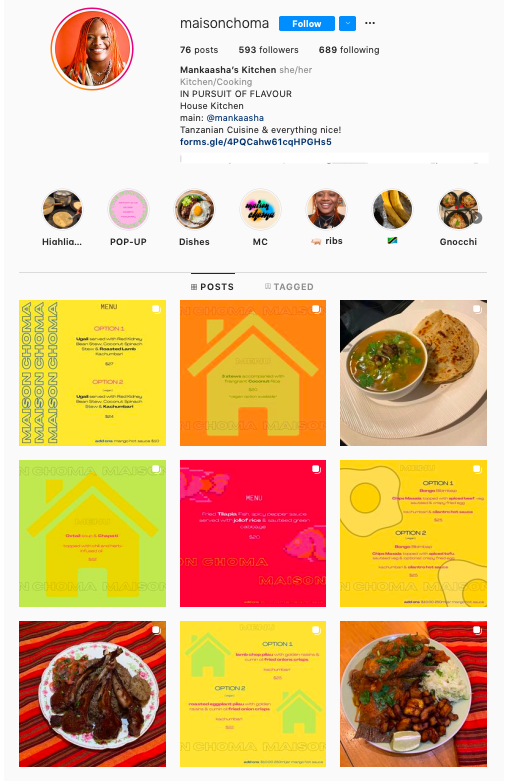Open the Gnocchi story highlight
Viewport: 507px width, 781px height.
(458, 210)
